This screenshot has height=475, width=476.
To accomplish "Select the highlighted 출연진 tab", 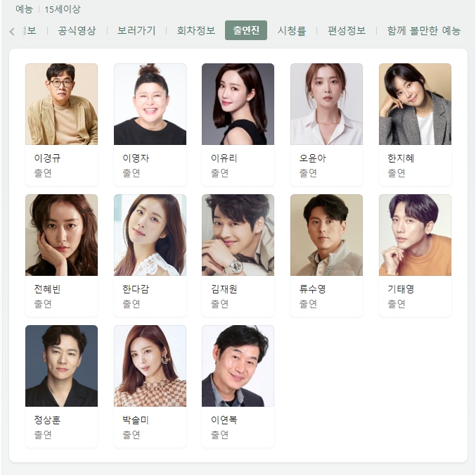I will [x=246, y=30].
